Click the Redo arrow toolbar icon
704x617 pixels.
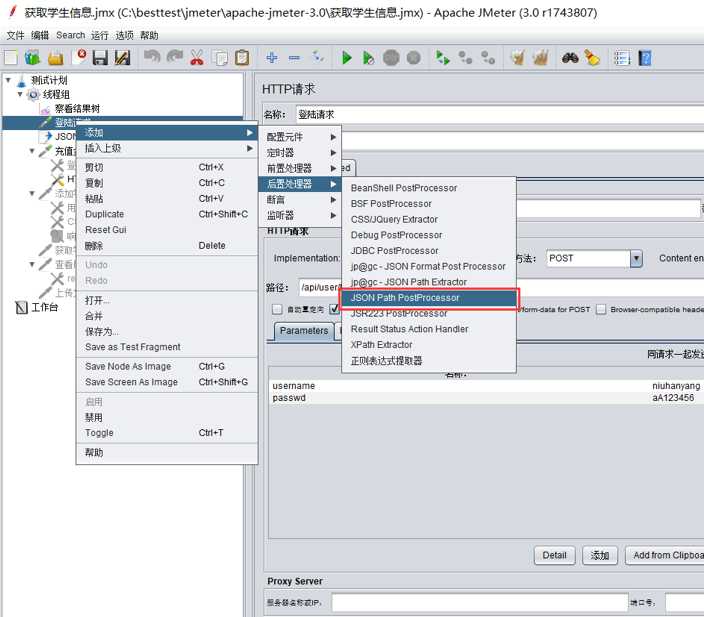pos(175,58)
